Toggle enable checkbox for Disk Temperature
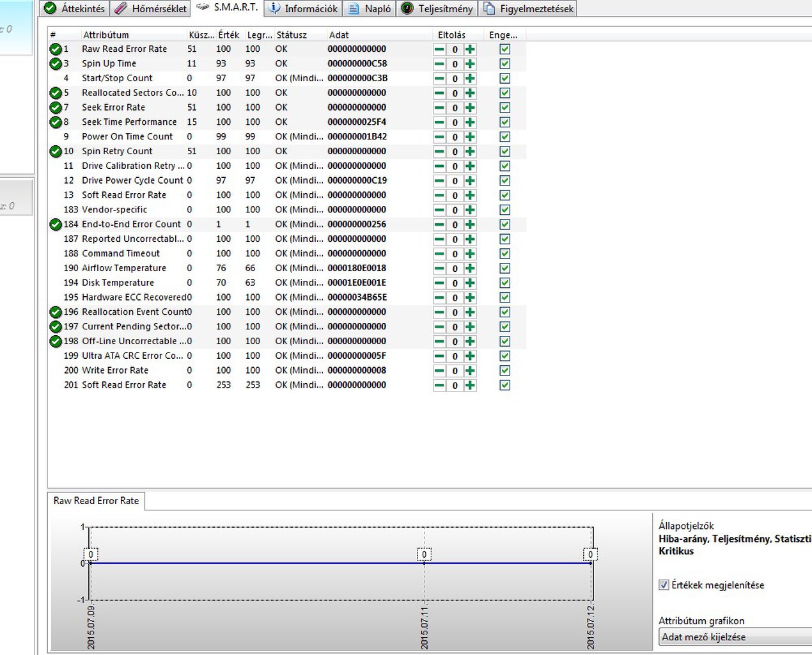This screenshot has height=655, width=812. (x=505, y=283)
